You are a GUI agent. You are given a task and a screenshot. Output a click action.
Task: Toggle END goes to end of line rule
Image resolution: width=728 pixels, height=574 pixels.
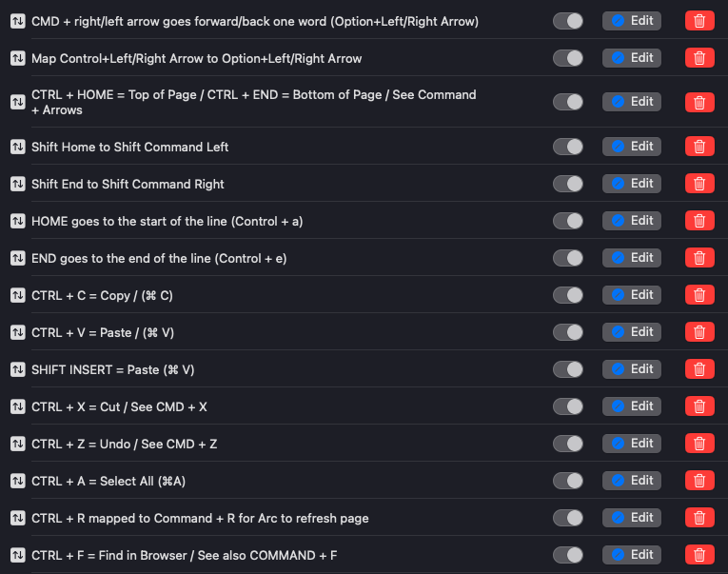click(x=568, y=258)
